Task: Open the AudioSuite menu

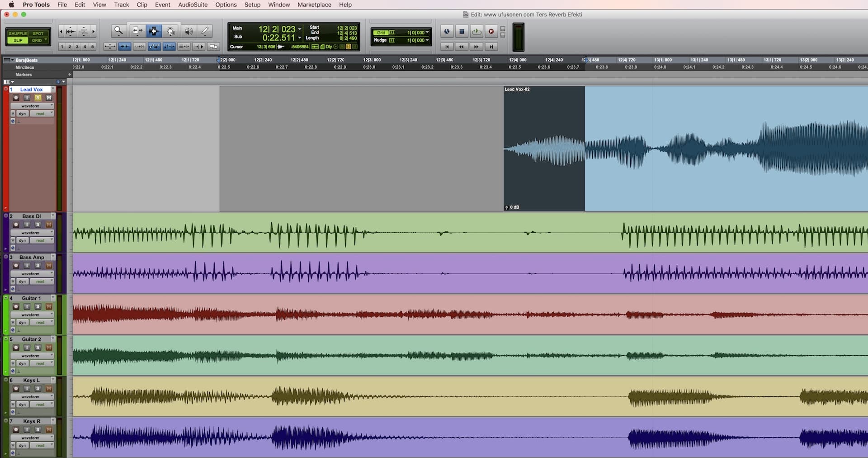Action: coord(193,5)
